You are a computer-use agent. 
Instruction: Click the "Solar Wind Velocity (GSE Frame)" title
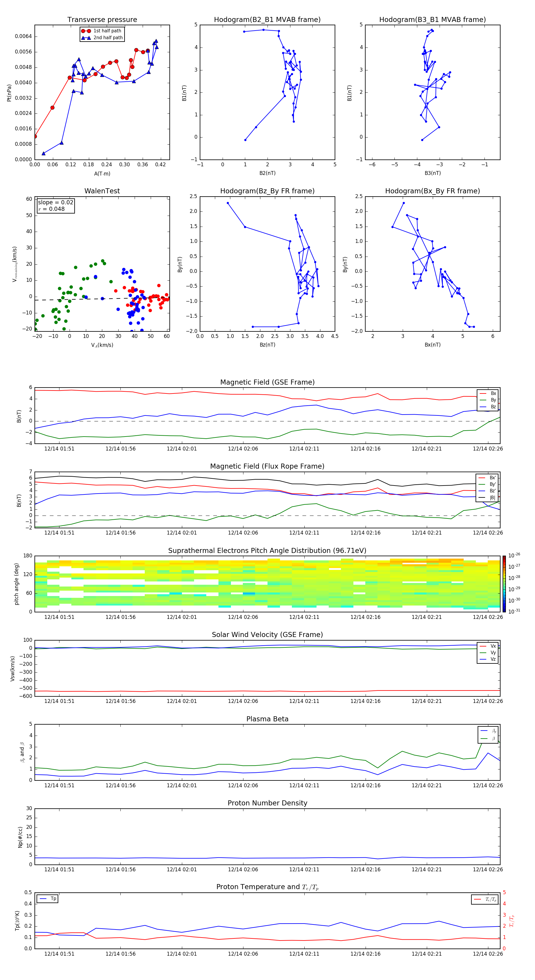click(267, 635)
